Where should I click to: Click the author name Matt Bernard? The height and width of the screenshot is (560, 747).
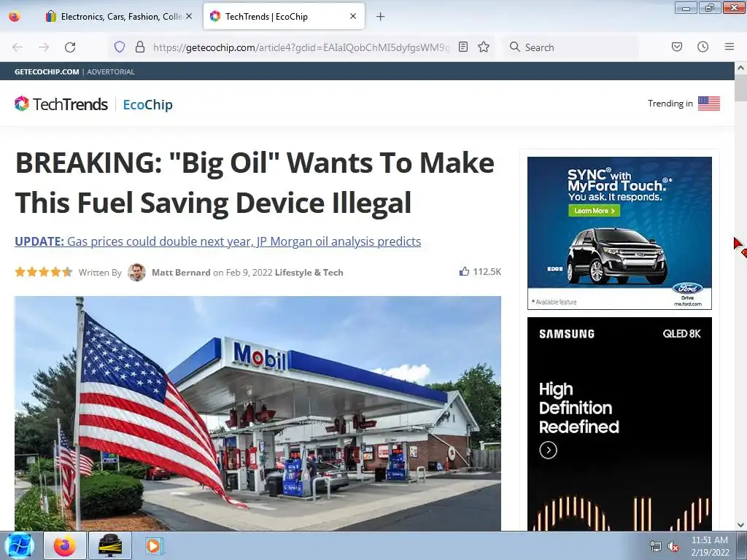181,273
